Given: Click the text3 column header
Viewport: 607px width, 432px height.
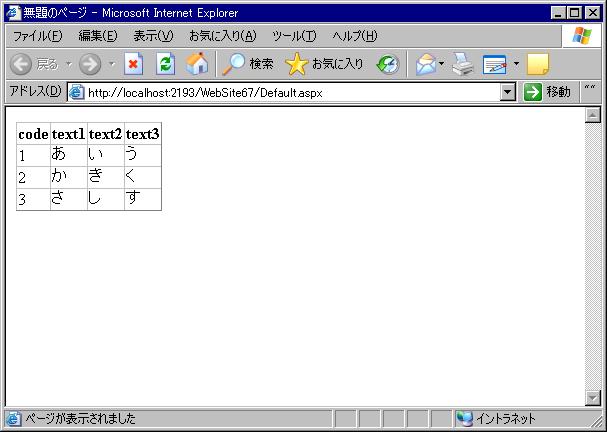Looking at the screenshot, I should [142, 134].
